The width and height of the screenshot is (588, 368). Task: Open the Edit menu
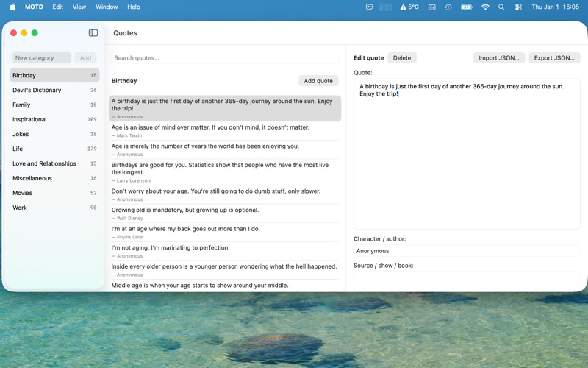(x=58, y=7)
